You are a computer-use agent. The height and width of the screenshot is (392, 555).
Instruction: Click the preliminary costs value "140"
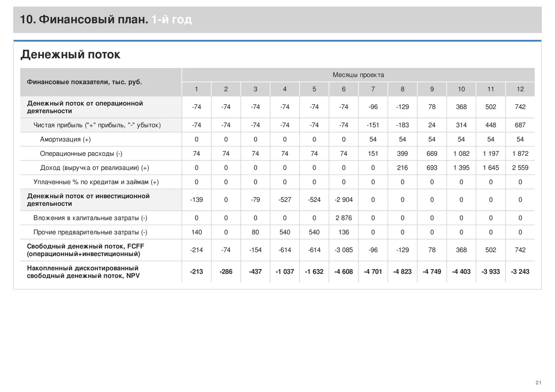pos(197,232)
